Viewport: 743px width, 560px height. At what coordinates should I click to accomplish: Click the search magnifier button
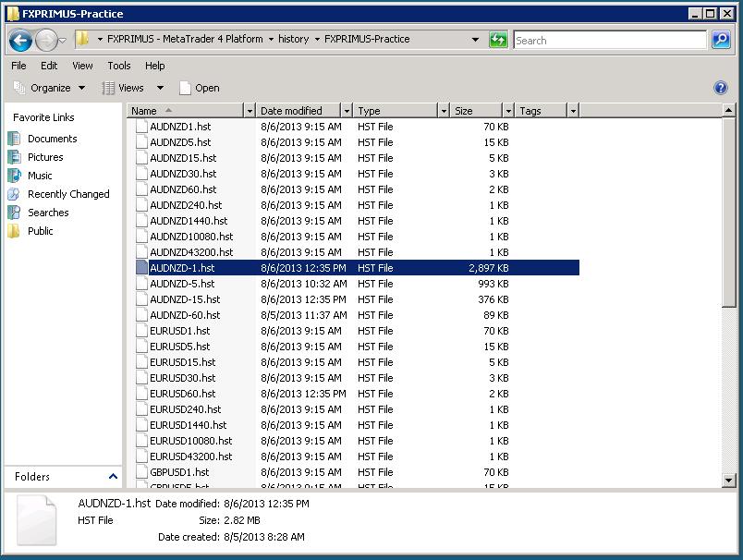(721, 40)
